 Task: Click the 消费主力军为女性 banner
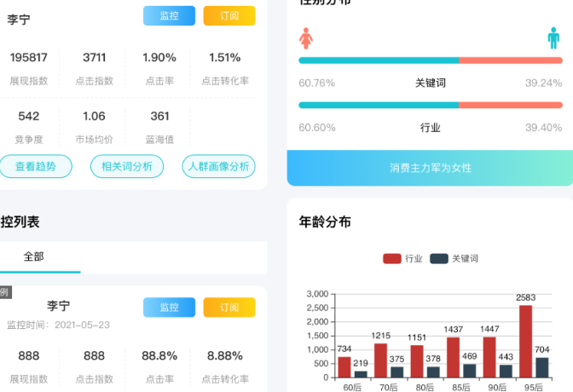pyautogui.click(x=430, y=168)
